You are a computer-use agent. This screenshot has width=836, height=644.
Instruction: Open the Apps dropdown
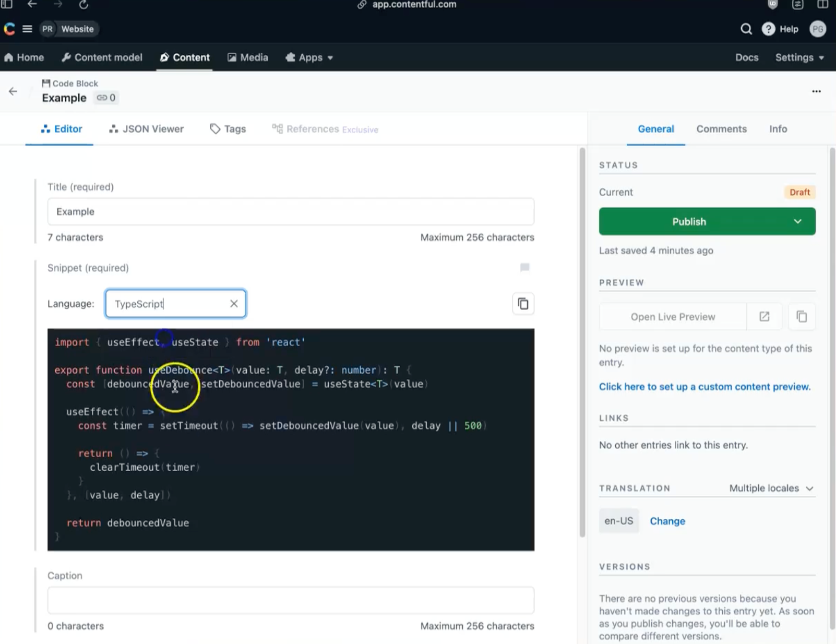point(309,57)
